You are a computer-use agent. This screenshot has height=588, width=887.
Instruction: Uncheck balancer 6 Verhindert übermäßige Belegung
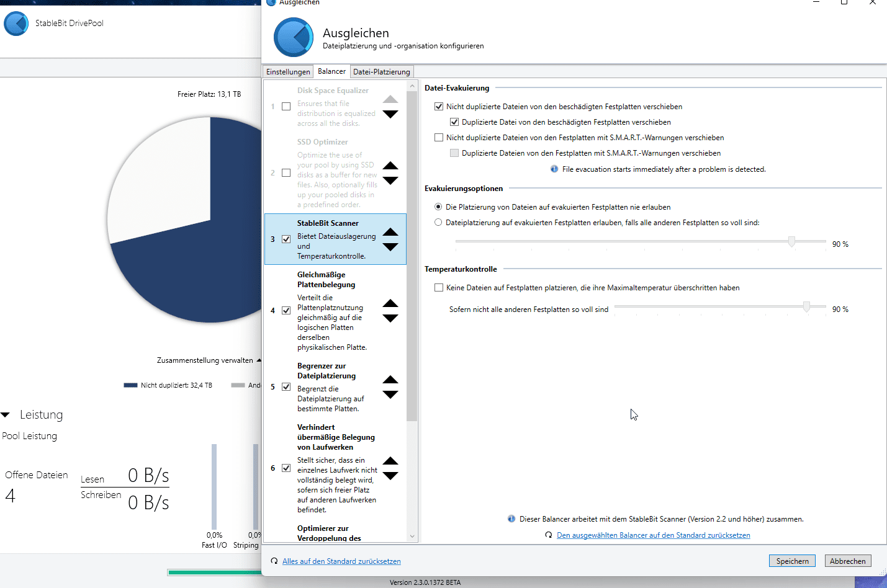[286, 468]
